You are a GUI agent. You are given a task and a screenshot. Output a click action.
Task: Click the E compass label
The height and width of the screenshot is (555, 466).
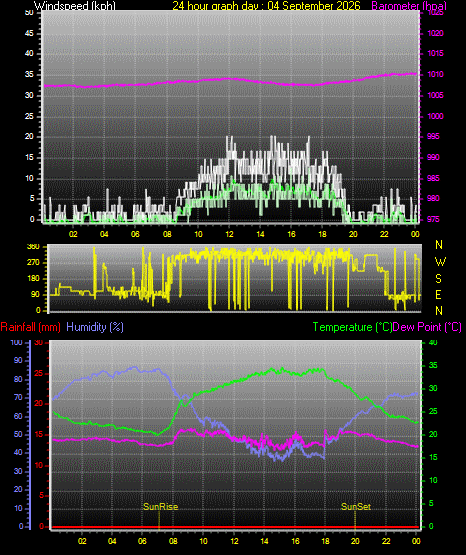coord(438,294)
